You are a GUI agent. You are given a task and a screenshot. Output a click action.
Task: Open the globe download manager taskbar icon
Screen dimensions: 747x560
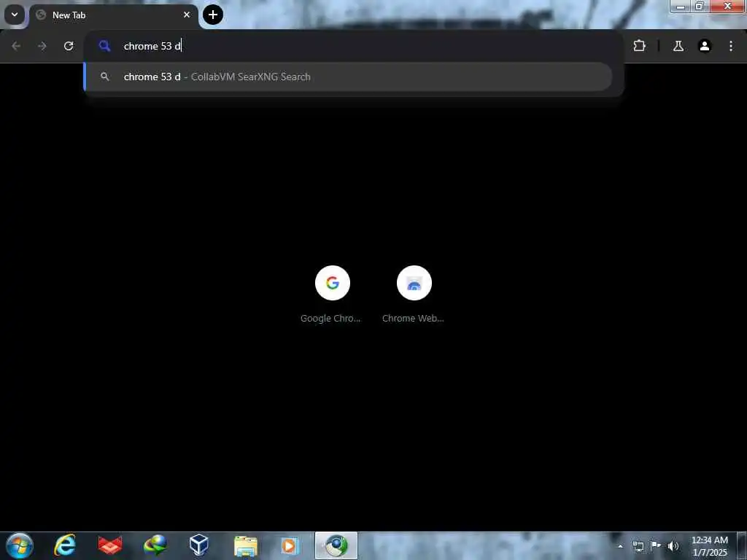pos(155,545)
